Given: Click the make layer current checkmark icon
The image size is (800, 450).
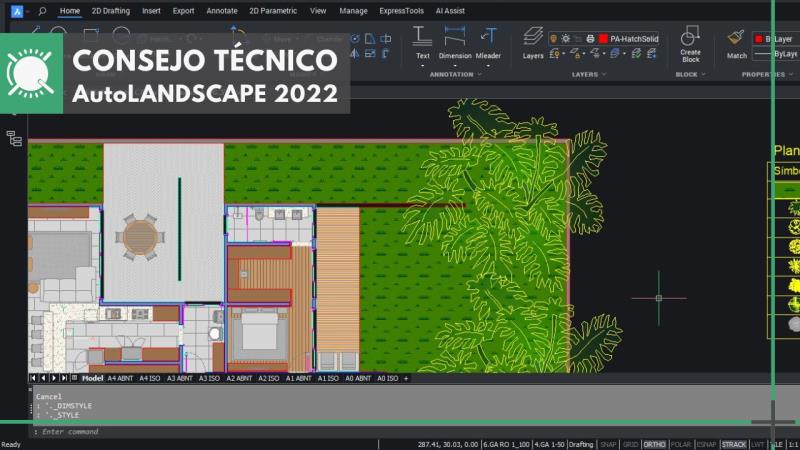Looking at the screenshot, I should coord(636,53).
